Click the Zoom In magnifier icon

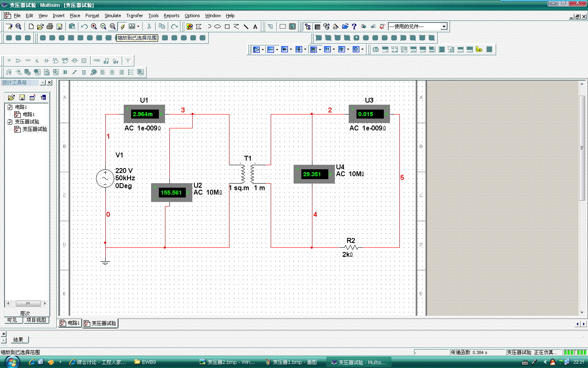pos(94,27)
